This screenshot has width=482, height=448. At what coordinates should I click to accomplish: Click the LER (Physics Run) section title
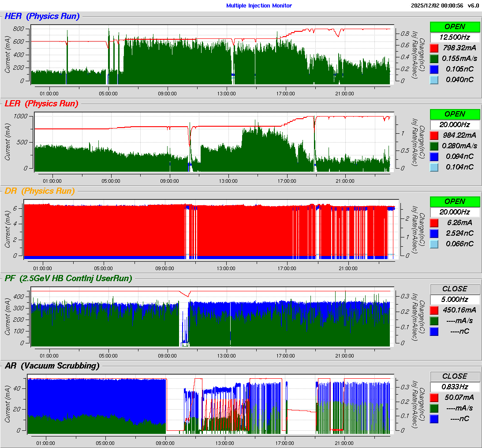click(x=41, y=104)
